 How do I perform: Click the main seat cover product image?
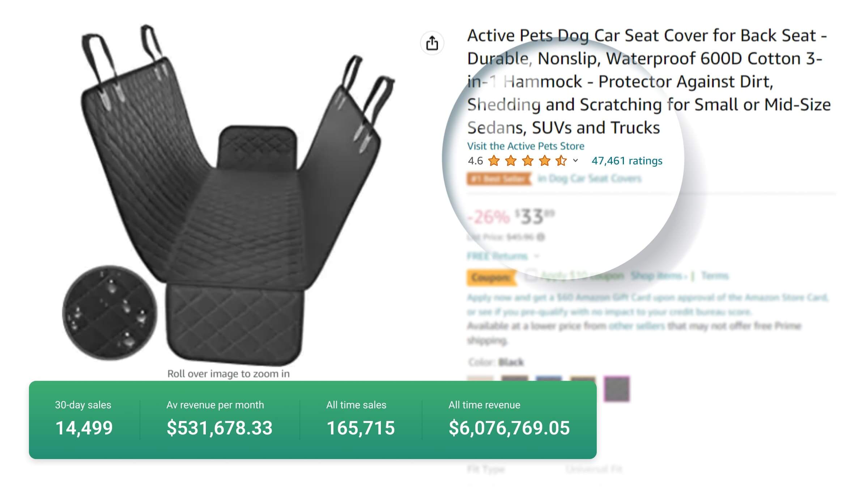coord(231,195)
